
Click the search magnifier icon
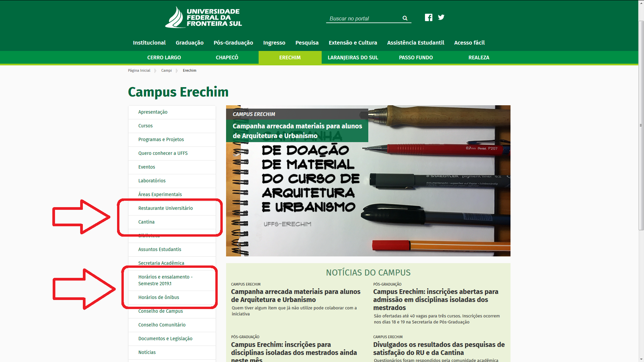405,18
